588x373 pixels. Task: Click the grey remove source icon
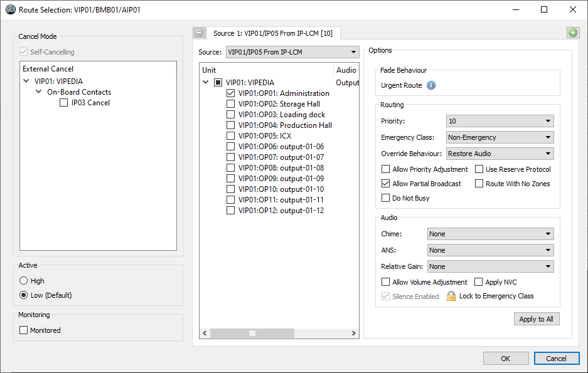(x=199, y=33)
